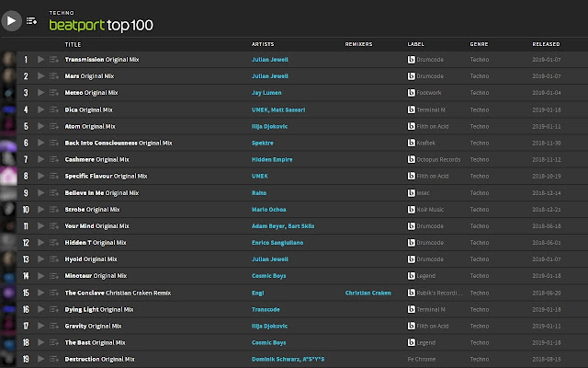Open the Octopus Records label link
Viewport: 588px width, 368px height.
[x=442, y=159]
